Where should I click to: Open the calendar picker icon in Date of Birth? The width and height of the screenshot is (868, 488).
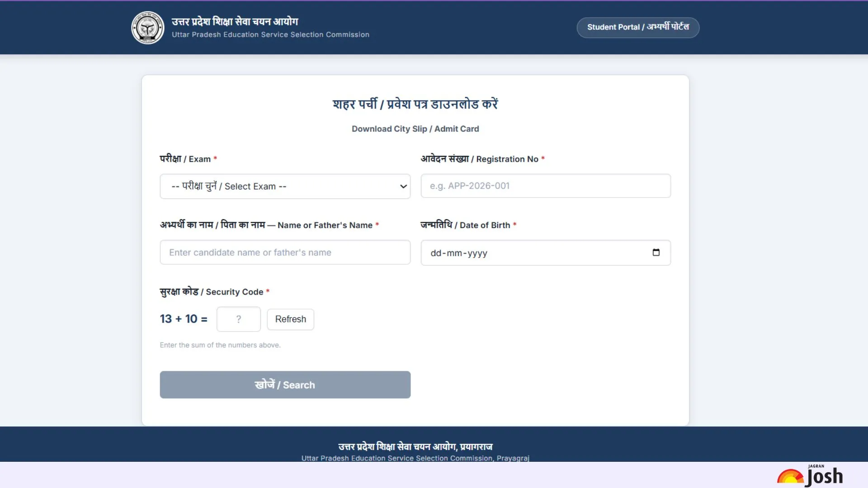point(656,253)
